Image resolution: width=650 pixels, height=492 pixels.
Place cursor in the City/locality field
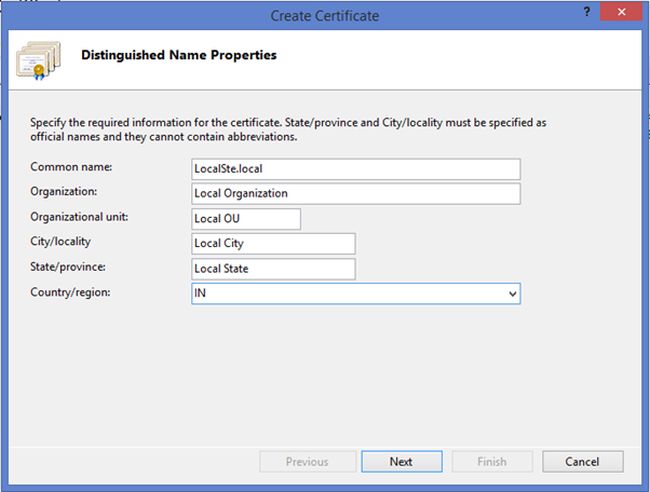[x=273, y=244]
